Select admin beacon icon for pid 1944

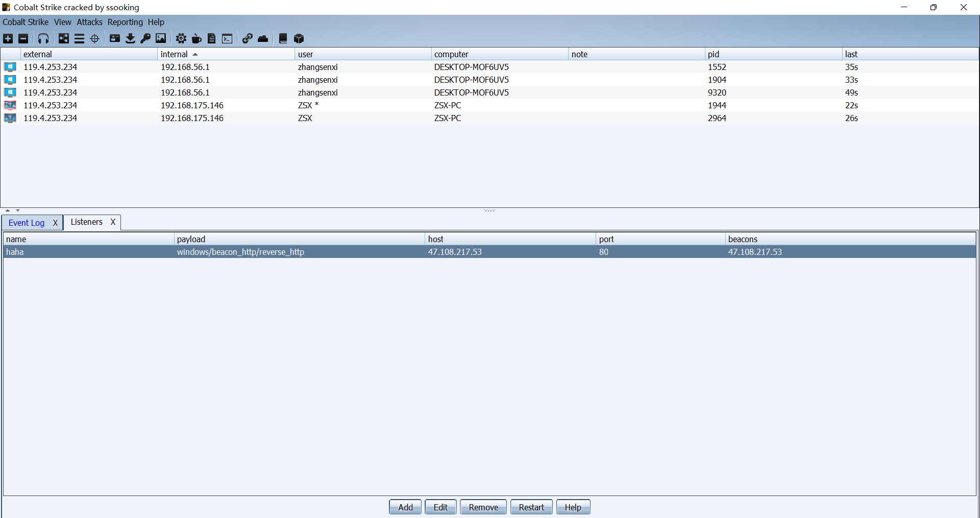point(10,105)
